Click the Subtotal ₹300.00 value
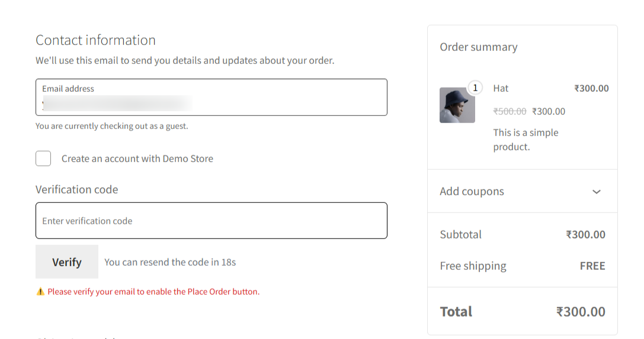644x339 pixels. point(585,235)
